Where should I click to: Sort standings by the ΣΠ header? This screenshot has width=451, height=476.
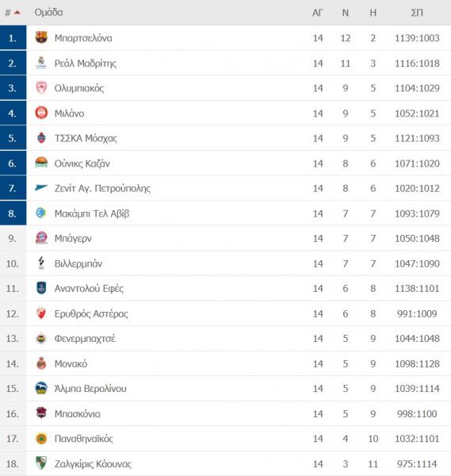[x=417, y=13]
